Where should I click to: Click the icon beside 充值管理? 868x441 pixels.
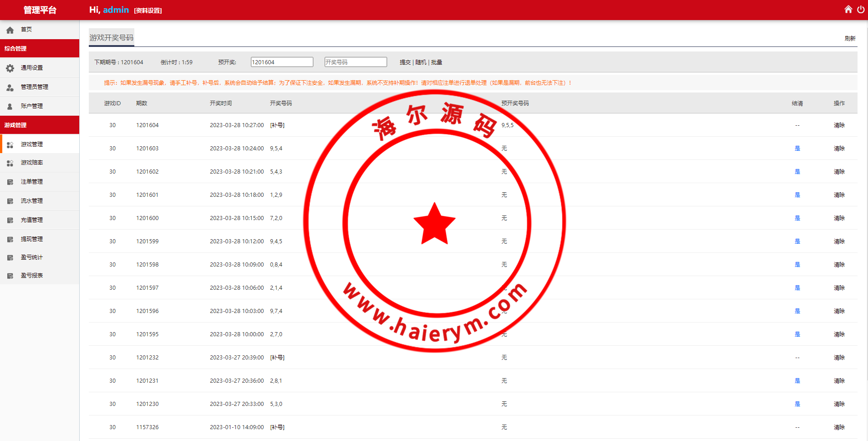10,220
